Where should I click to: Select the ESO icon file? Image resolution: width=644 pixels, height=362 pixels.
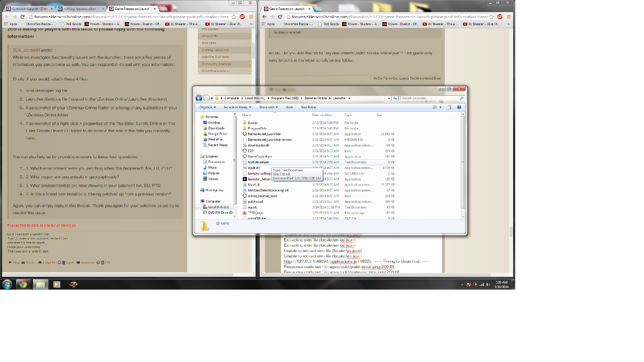251,151
